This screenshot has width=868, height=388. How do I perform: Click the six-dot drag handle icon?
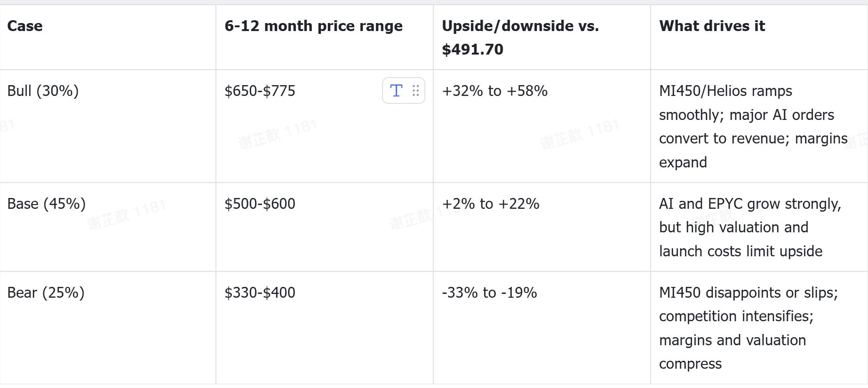(416, 91)
